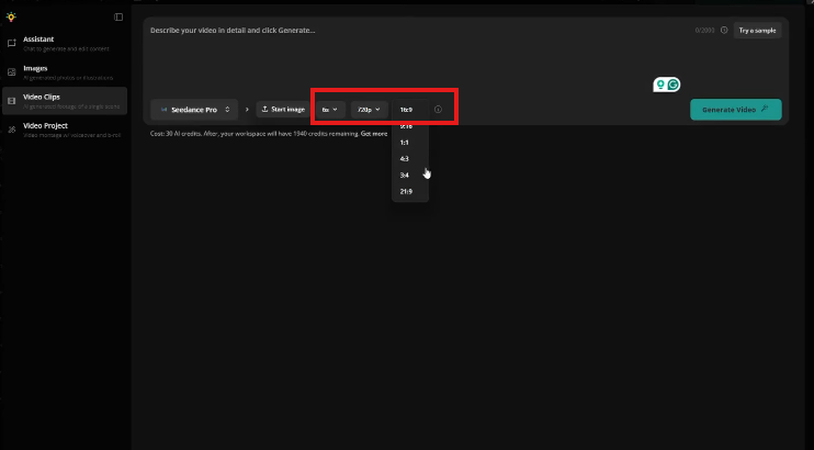Screen dimensions: 814x450
Task: Click the 0/2000 character counter
Action: (x=704, y=30)
